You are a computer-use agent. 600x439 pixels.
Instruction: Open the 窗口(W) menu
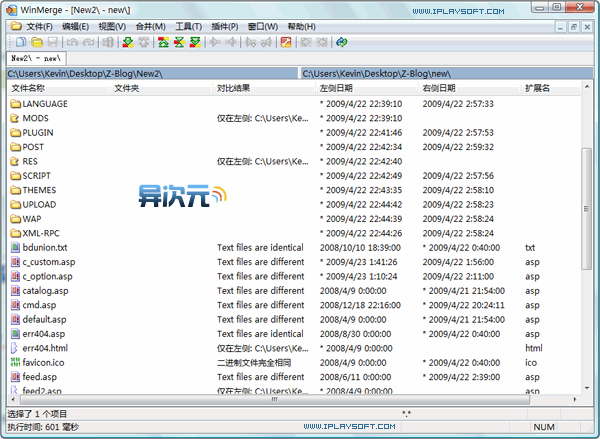[262, 26]
